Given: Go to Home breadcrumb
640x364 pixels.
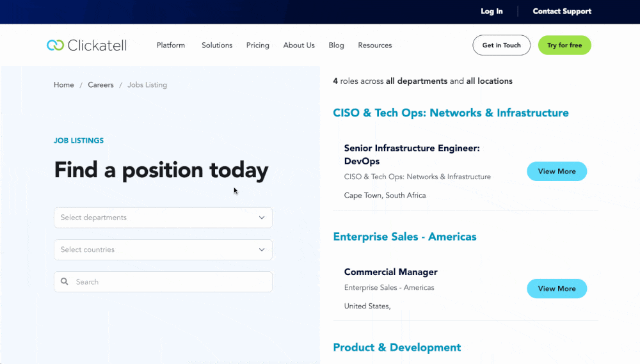Looking at the screenshot, I should click(x=63, y=85).
